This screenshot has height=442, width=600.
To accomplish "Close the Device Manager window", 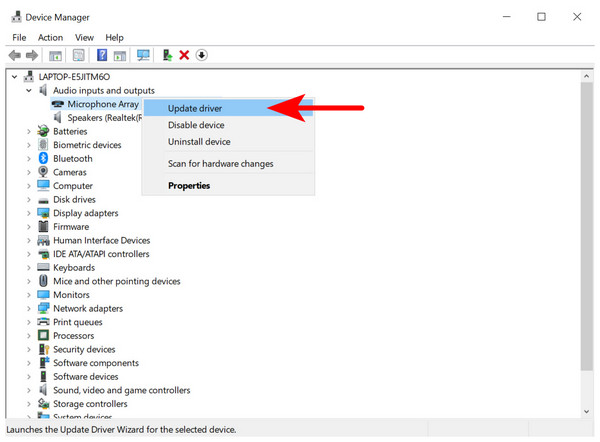I will coord(577,17).
